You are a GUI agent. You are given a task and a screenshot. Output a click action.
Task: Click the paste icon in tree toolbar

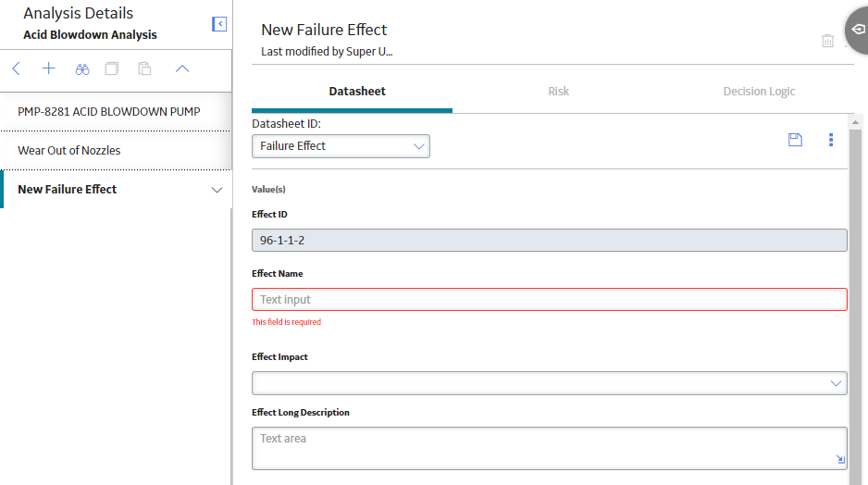[x=144, y=68]
